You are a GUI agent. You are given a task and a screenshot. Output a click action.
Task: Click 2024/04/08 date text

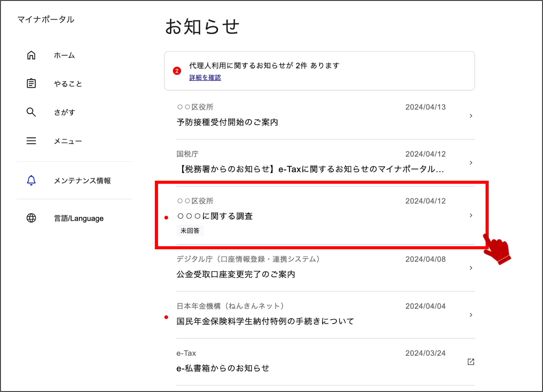425,259
